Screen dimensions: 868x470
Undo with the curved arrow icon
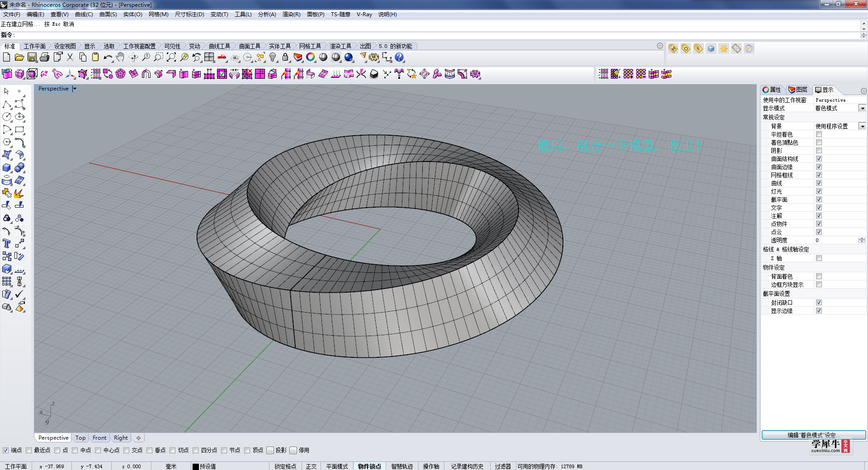(x=108, y=57)
